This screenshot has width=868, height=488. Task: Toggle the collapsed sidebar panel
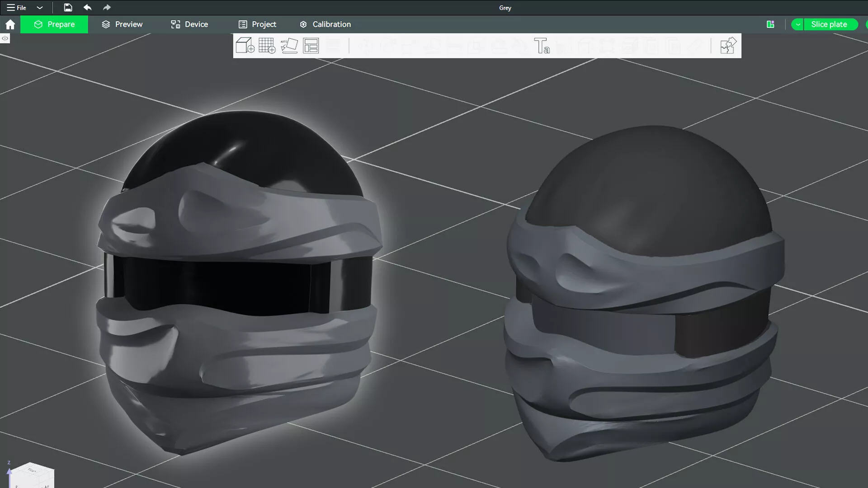(x=5, y=38)
